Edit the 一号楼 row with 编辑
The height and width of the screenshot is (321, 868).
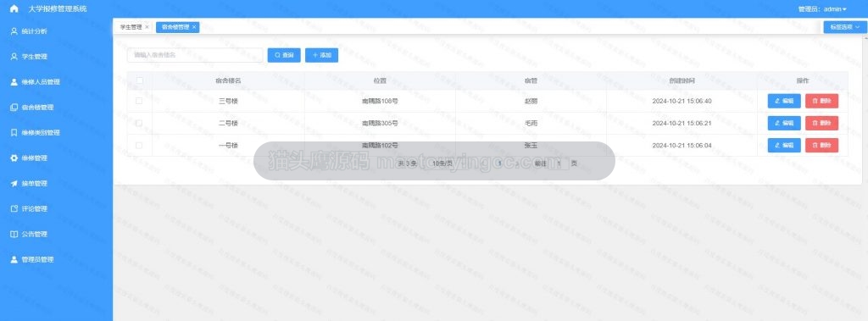coord(784,145)
